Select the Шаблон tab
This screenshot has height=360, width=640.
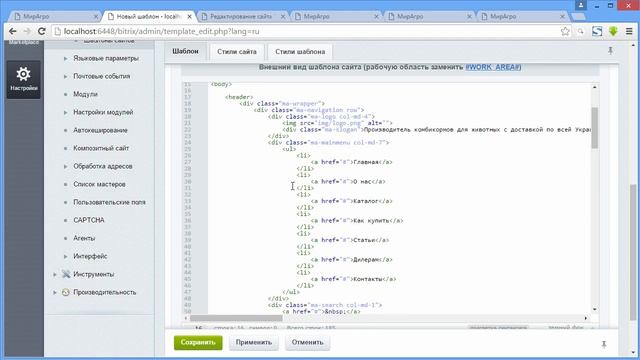[185, 51]
